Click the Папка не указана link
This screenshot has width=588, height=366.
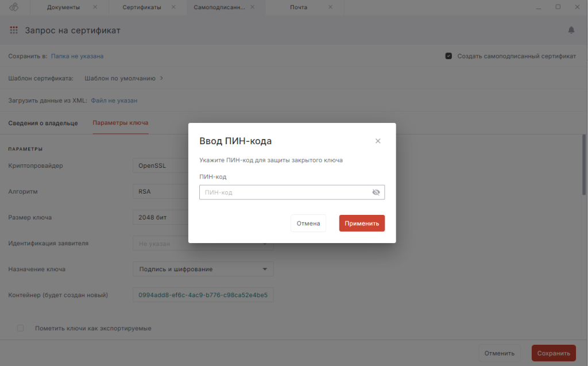pos(78,56)
